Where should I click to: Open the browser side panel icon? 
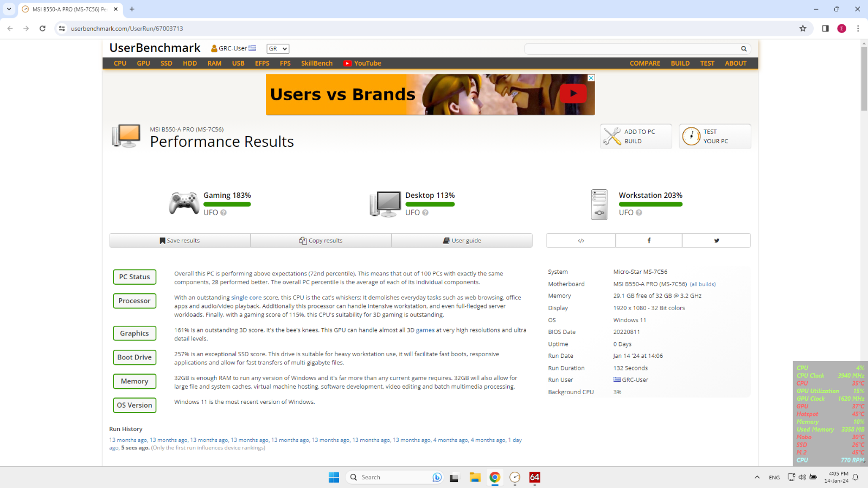pos(825,29)
